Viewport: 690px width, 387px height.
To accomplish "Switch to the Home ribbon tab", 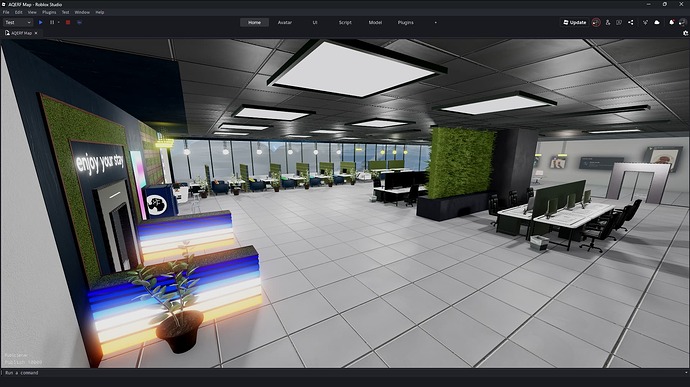I will 254,22.
